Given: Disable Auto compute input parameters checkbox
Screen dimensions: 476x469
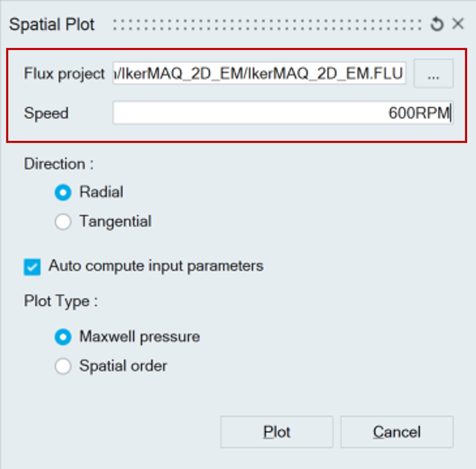Looking at the screenshot, I should coord(32,267).
